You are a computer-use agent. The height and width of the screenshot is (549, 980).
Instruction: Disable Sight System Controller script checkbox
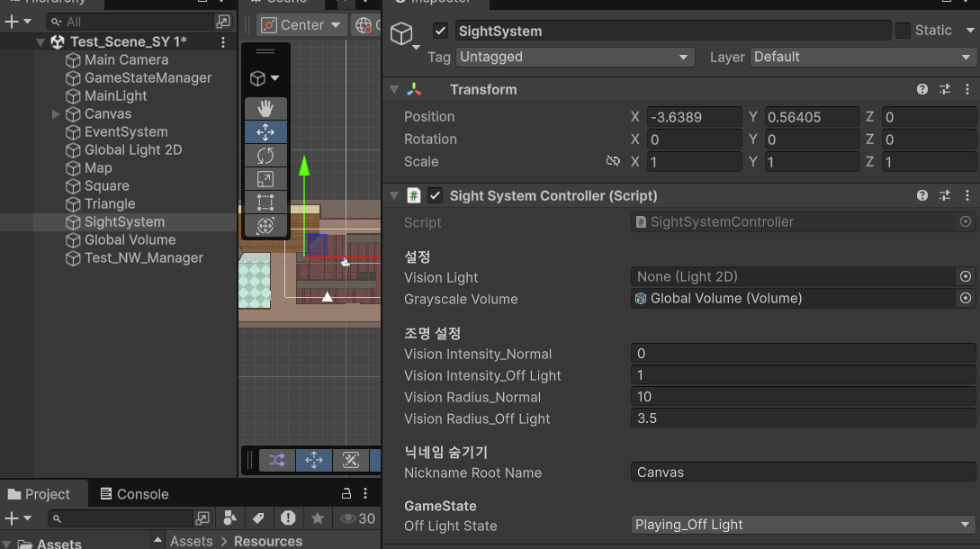click(x=435, y=195)
